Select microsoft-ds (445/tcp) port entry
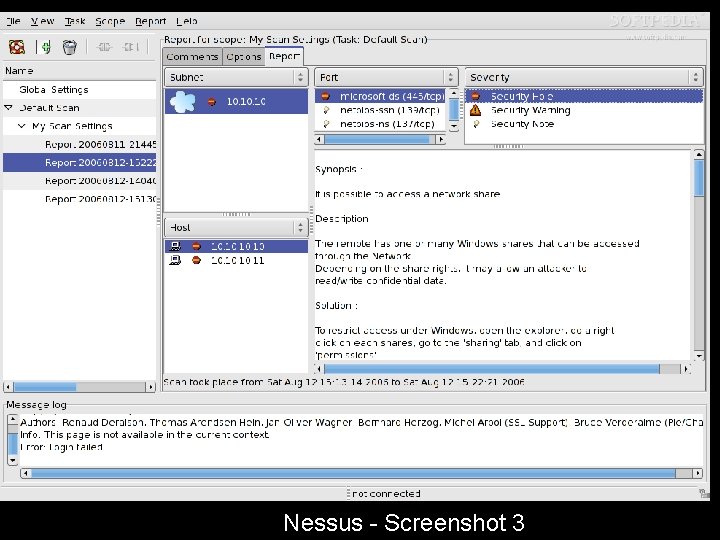 (x=380, y=96)
